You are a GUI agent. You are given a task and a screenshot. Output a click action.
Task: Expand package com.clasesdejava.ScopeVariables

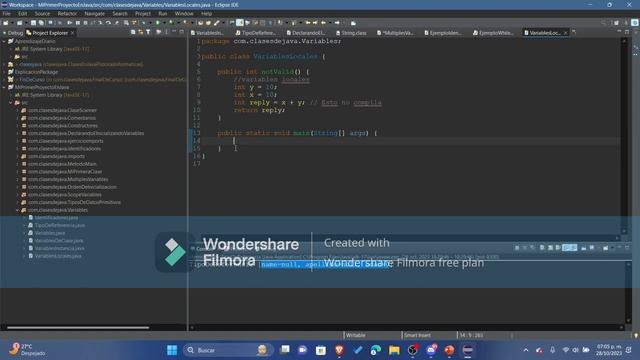18,195
